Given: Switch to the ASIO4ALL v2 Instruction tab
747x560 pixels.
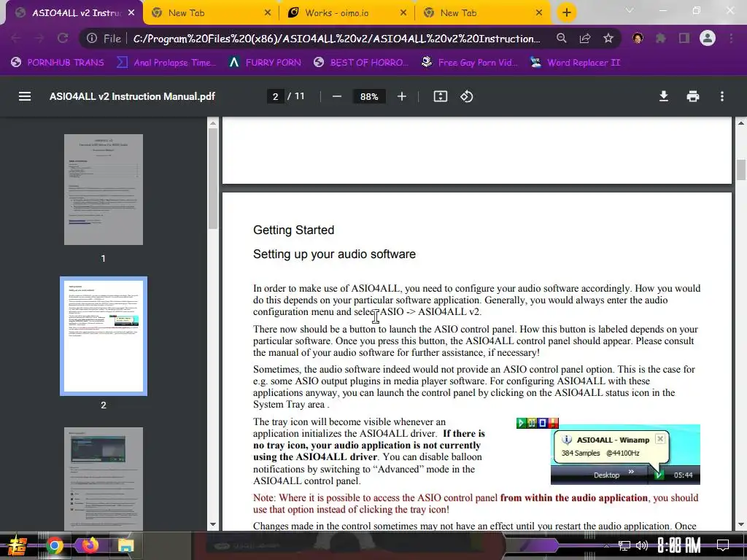Looking at the screenshot, I should tap(76, 13).
